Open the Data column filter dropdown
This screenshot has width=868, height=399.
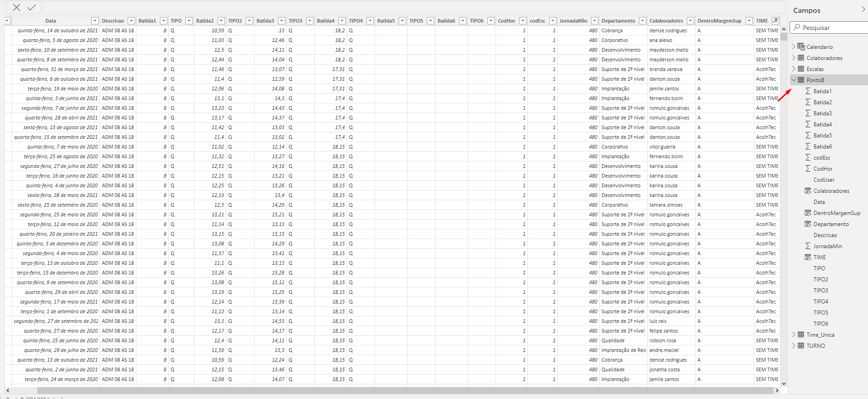pyautogui.click(x=95, y=21)
